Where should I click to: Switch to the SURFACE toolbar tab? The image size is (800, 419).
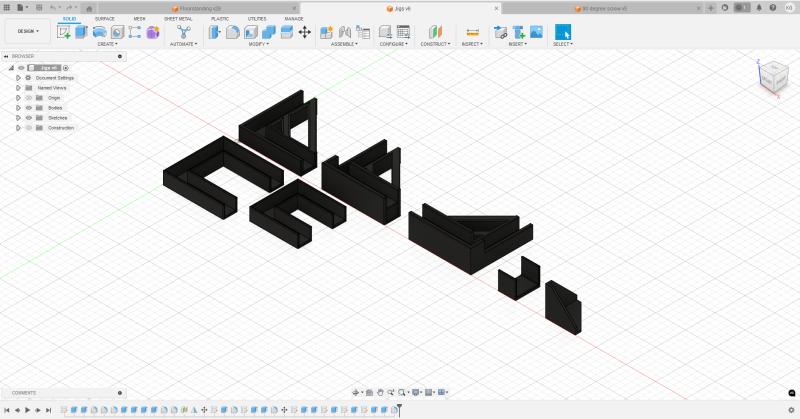point(104,19)
